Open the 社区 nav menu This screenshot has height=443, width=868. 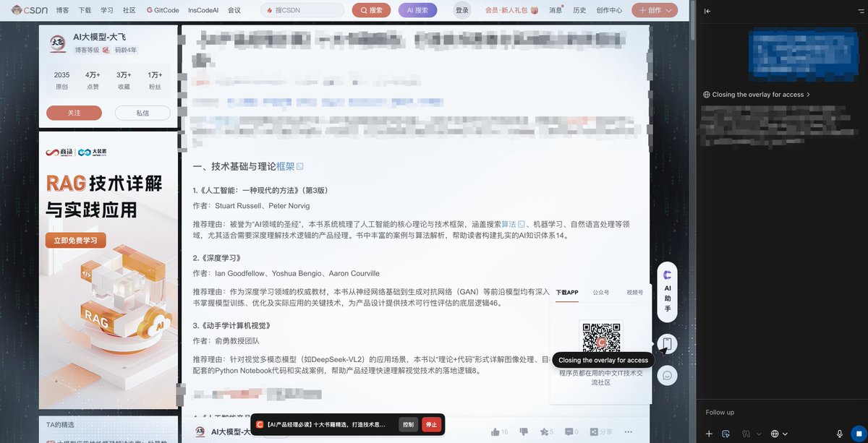pyautogui.click(x=129, y=10)
